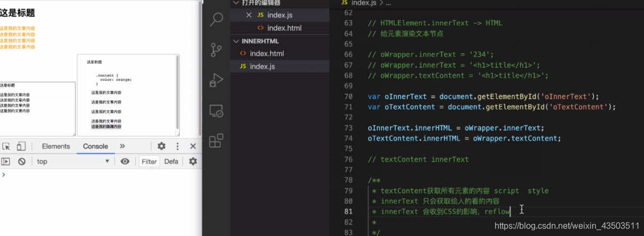
Task: Open the VS Code Extensions view
Action: [x=216, y=141]
